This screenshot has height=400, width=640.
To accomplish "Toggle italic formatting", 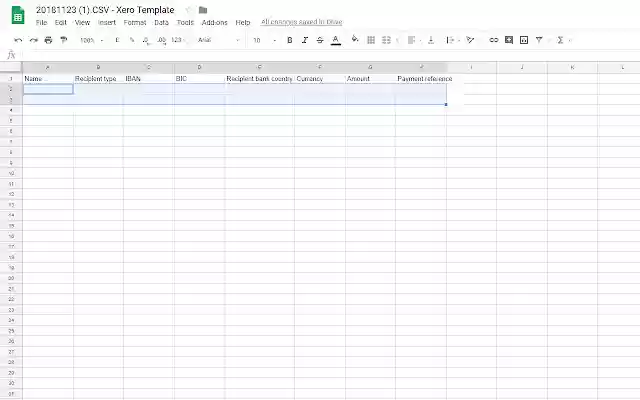I will (305, 40).
